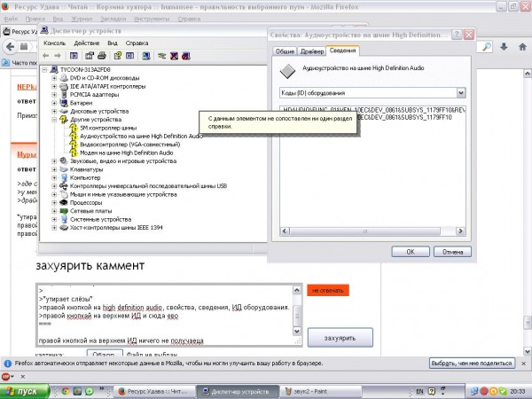The height and width of the screenshot is (399, 532).
Task: Click the Forward arrow in Device Manager toolbar
Action: pos(58,56)
